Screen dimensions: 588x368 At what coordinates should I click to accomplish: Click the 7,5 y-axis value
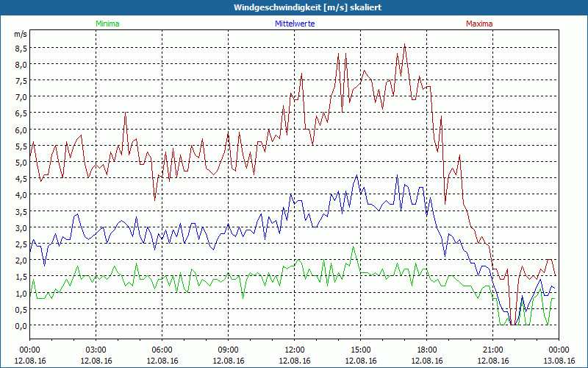21,81
